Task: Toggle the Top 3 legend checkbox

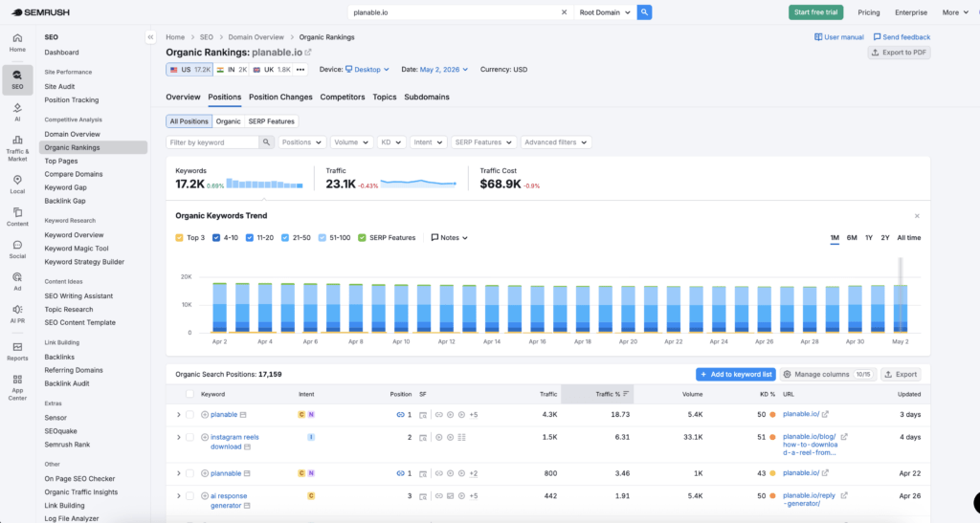Action: [179, 238]
